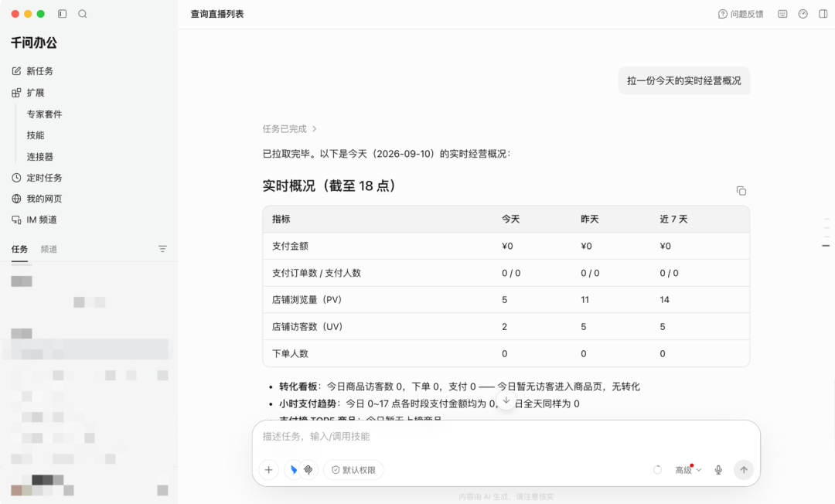Screen dimensions: 835x504
Task: Click PV value 14 for 近 7 天
Action: pos(665,300)
